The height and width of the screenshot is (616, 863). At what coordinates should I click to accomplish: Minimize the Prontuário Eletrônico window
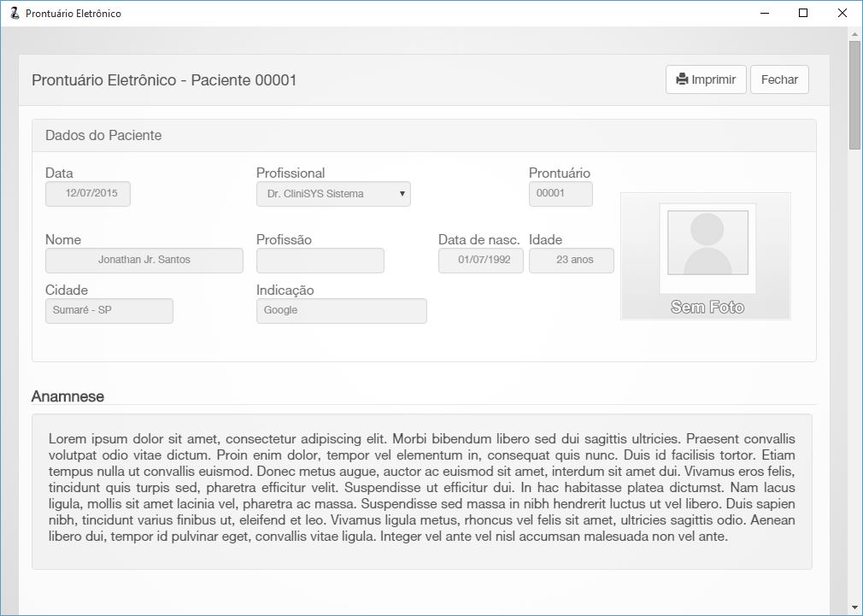click(763, 13)
